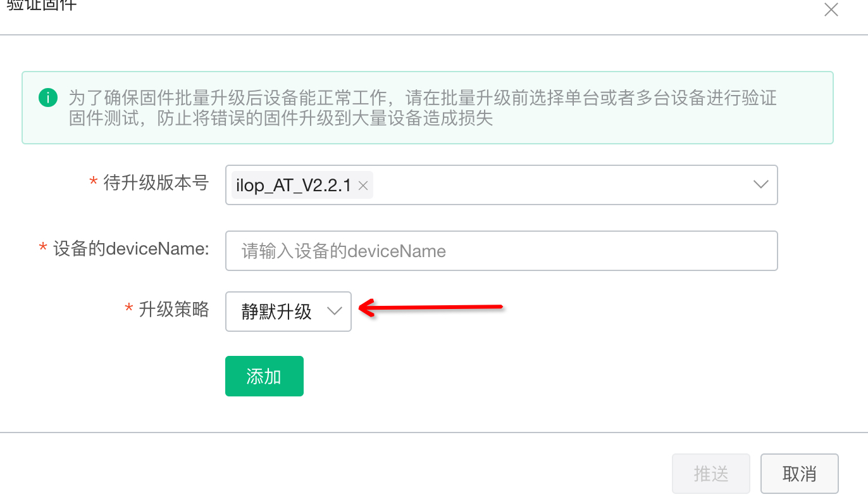The image size is (868, 499).
Task: Close the 验证固件 dialog with the X icon
Action: pos(831,9)
